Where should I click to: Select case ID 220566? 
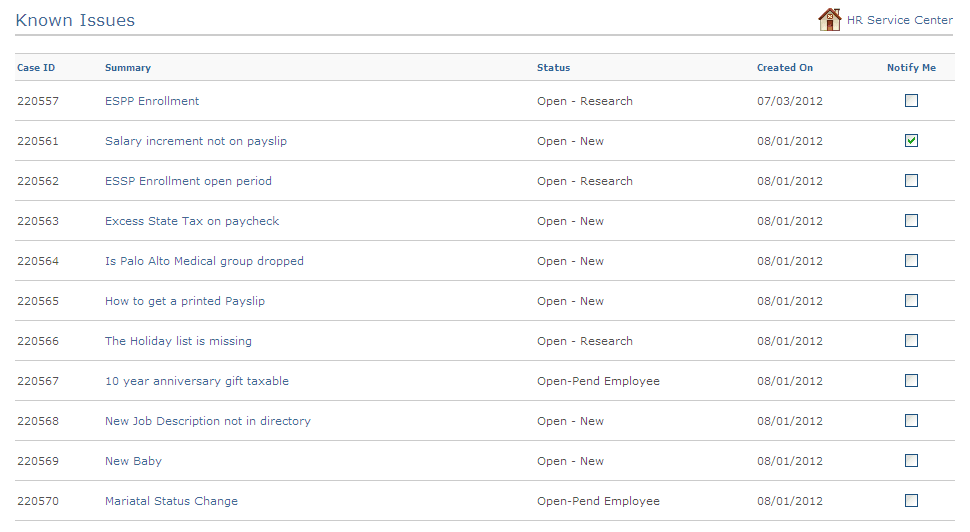[38, 341]
